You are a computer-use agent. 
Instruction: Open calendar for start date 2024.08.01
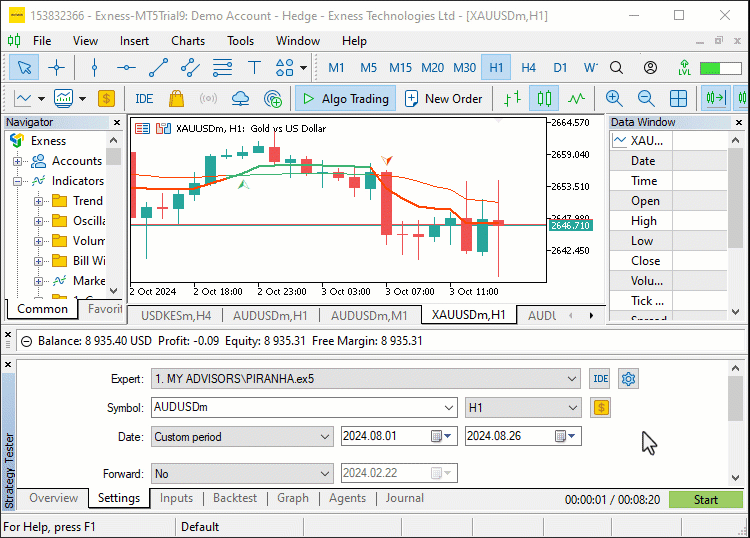(441, 436)
